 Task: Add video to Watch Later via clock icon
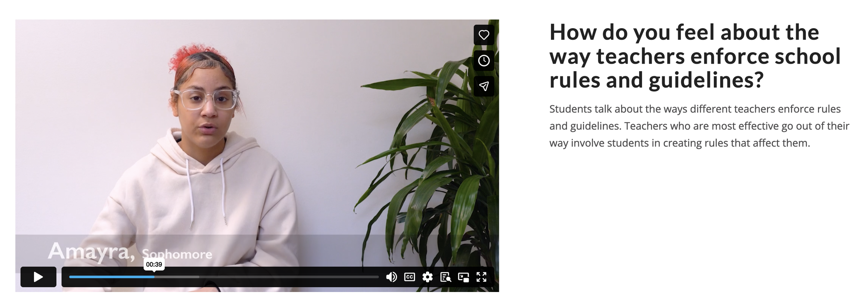[484, 60]
